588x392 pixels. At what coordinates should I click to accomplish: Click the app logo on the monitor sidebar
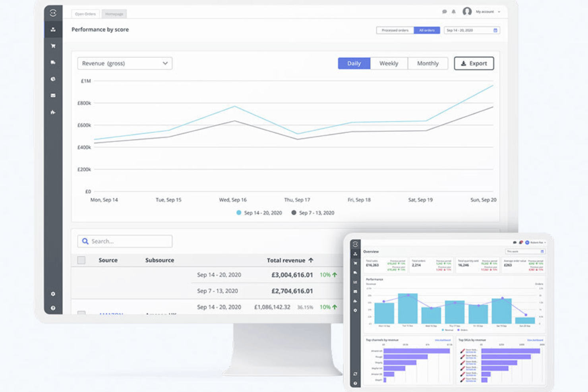click(x=53, y=13)
